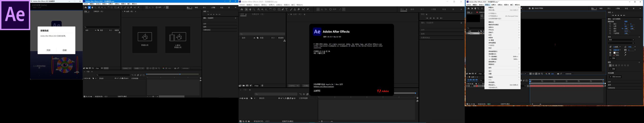Open 混合模式(D) submenu in the layer menu

tap(502, 54)
